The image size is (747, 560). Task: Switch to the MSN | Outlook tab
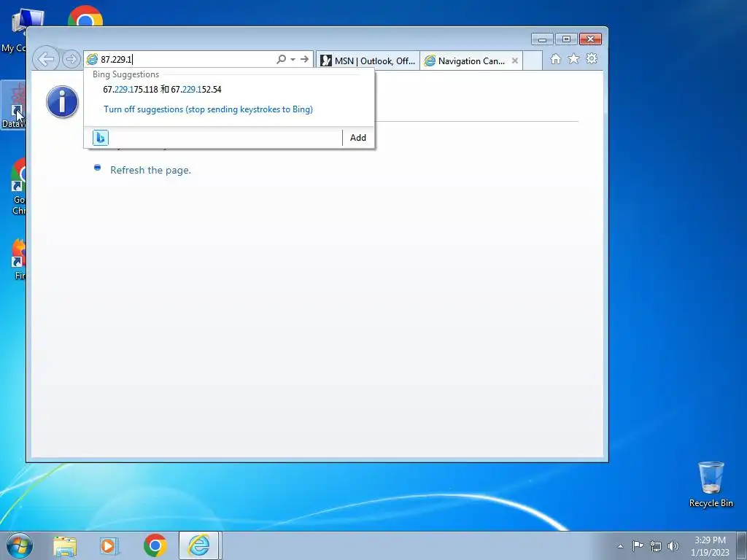point(368,61)
